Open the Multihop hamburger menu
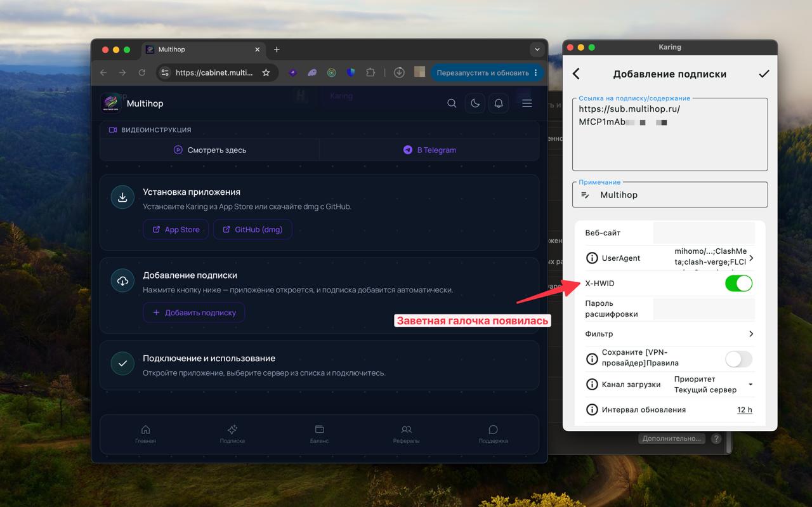 coord(527,103)
